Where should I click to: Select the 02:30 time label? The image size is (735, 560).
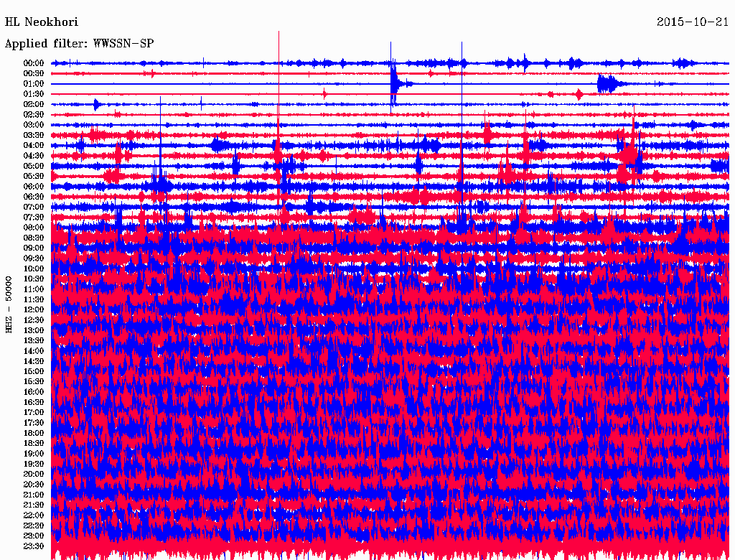pos(34,114)
